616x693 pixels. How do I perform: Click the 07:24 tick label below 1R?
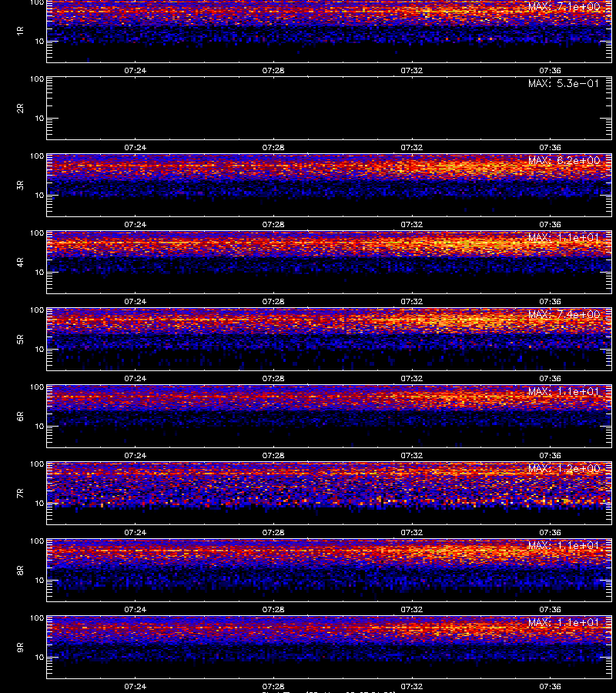coord(135,70)
